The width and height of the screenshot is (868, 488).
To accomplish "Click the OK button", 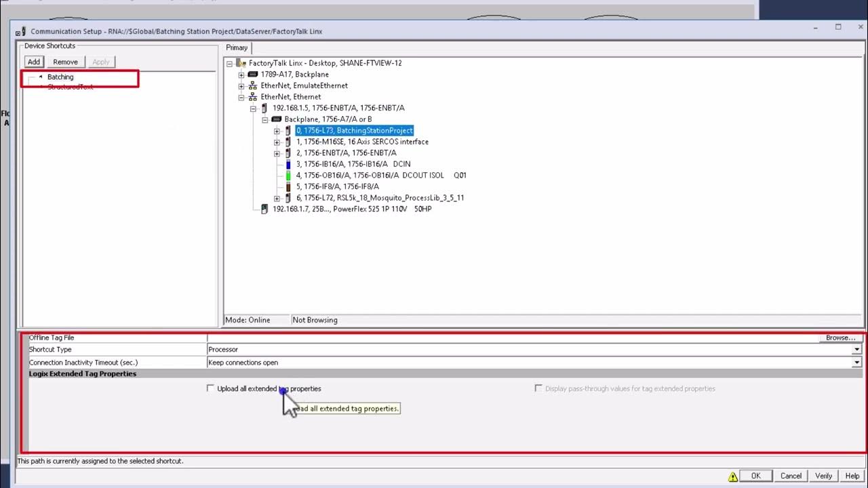I will [x=755, y=476].
